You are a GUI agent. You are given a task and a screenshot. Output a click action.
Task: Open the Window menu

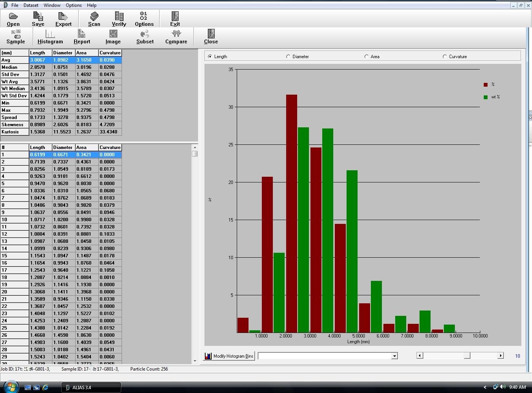point(52,5)
